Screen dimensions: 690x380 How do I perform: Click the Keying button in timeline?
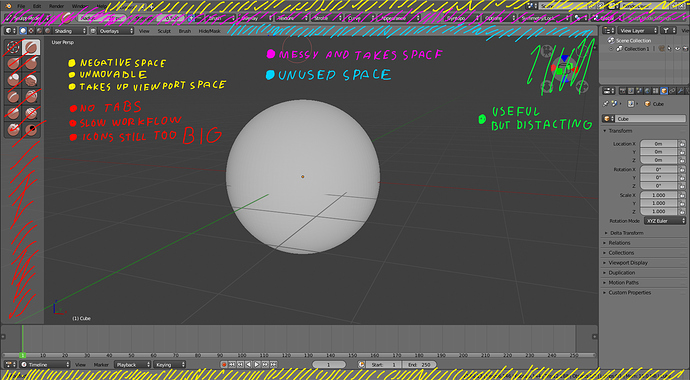pyautogui.click(x=169, y=365)
